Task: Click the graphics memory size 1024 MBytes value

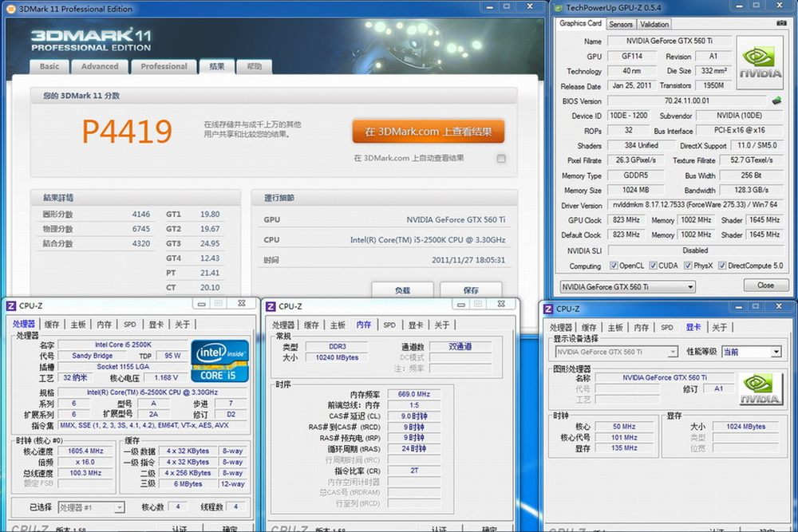Action: 745,427
